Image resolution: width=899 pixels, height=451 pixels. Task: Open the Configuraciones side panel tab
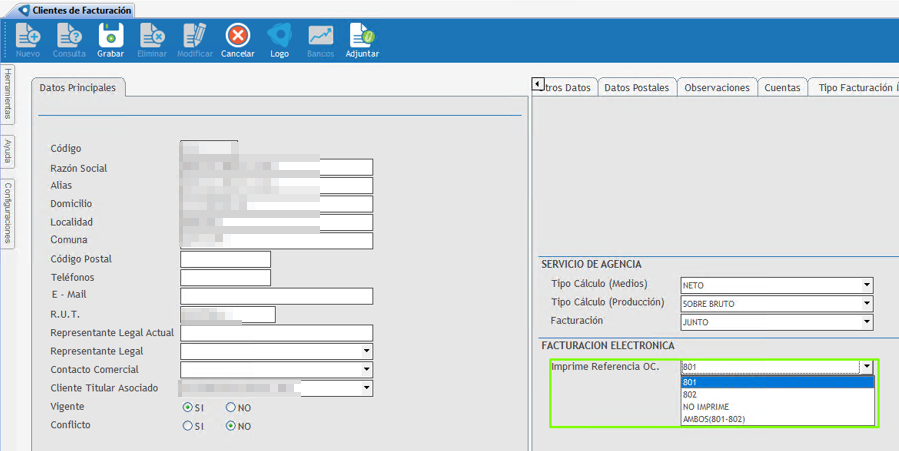(8, 213)
